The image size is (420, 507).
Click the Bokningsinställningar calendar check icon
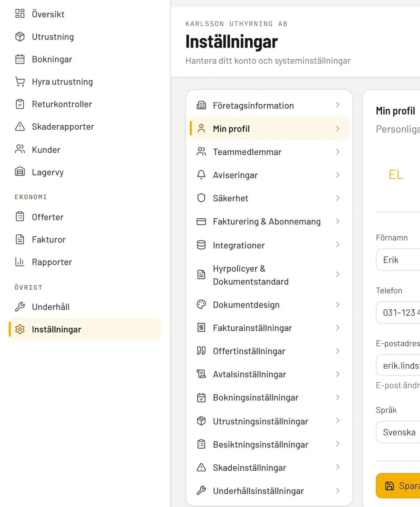click(201, 397)
